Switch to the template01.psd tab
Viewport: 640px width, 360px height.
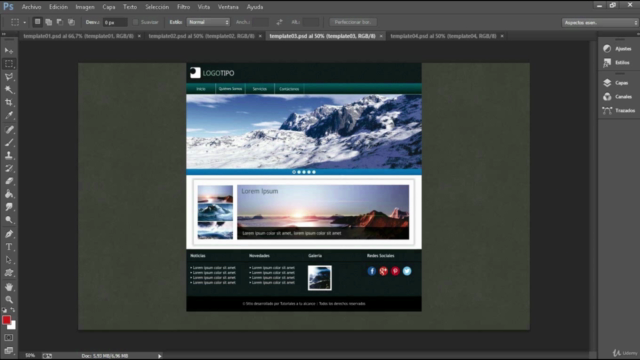coord(78,36)
